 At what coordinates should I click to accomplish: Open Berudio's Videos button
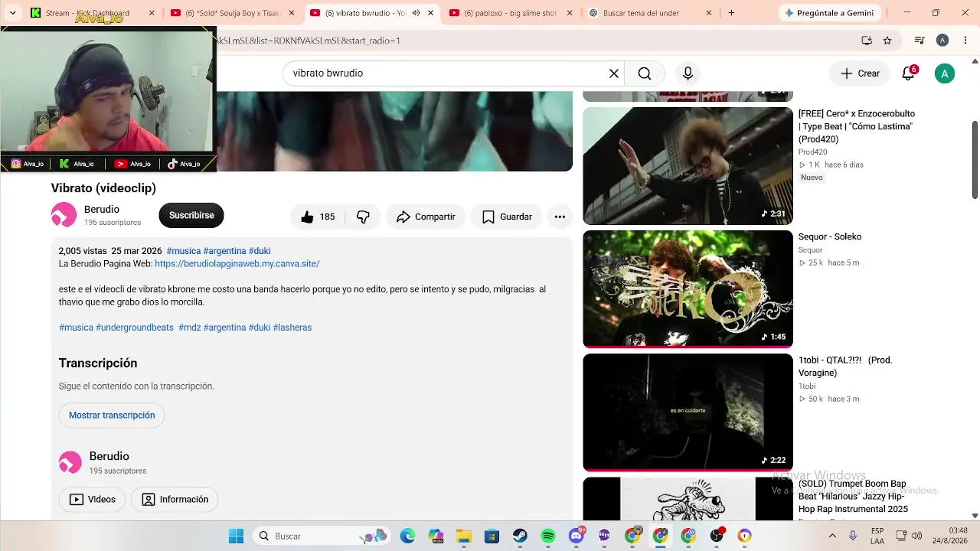[93, 500]
